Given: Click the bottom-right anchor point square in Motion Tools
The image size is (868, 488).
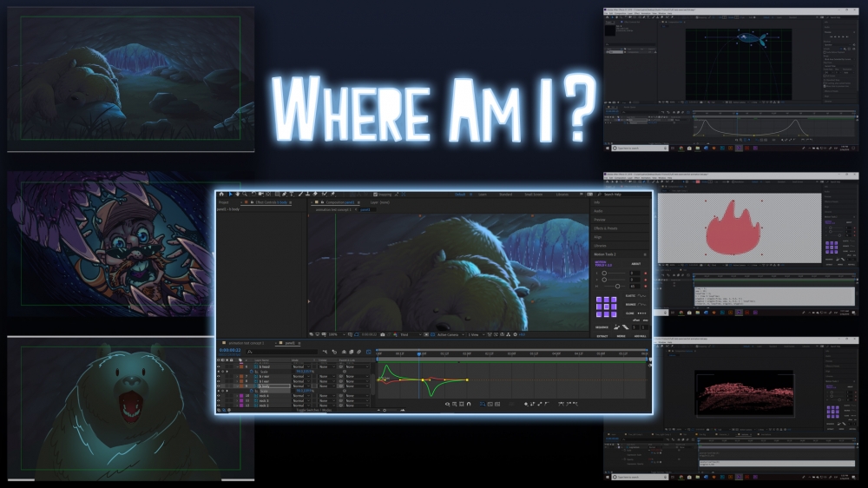Looking at the screenshot, I should pyautogui.click(x=614, y=314).
